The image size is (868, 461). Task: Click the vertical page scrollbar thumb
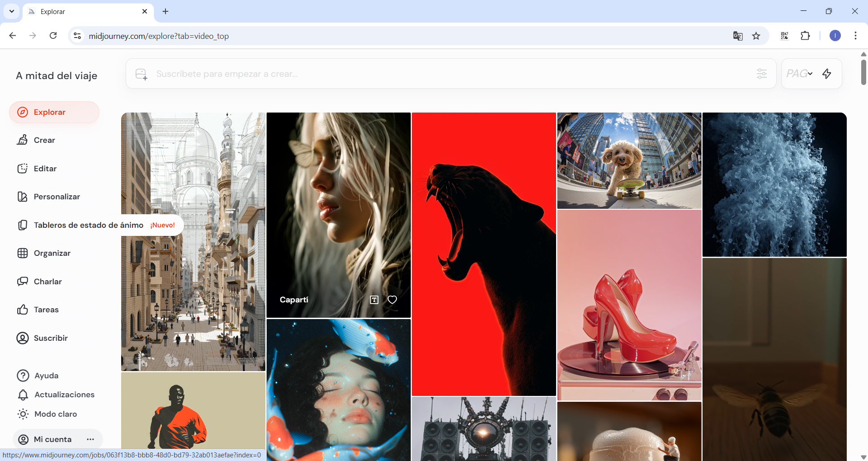(x=863, y=72)
